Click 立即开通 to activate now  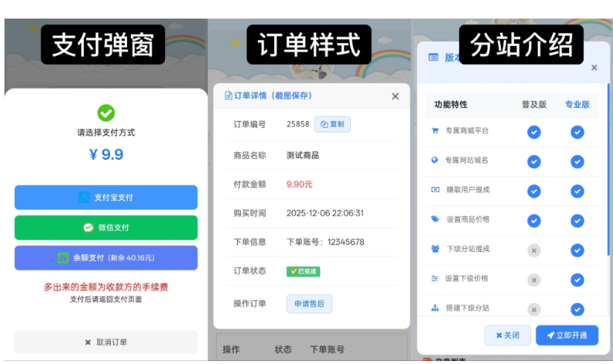click(567, 335)
